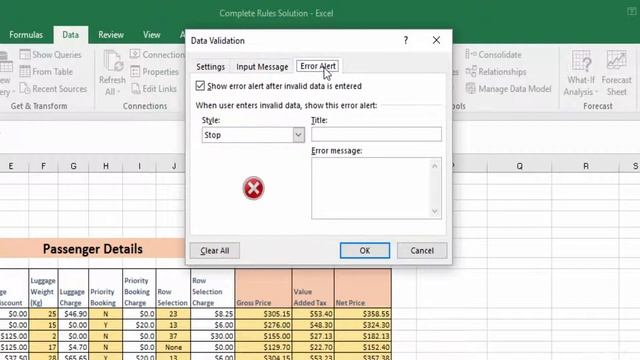
Task: Click the Cancel button
Action: [x=422, y=251]
